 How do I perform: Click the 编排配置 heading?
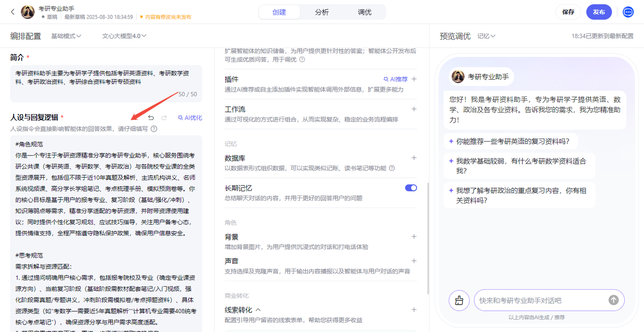[26, 36]
